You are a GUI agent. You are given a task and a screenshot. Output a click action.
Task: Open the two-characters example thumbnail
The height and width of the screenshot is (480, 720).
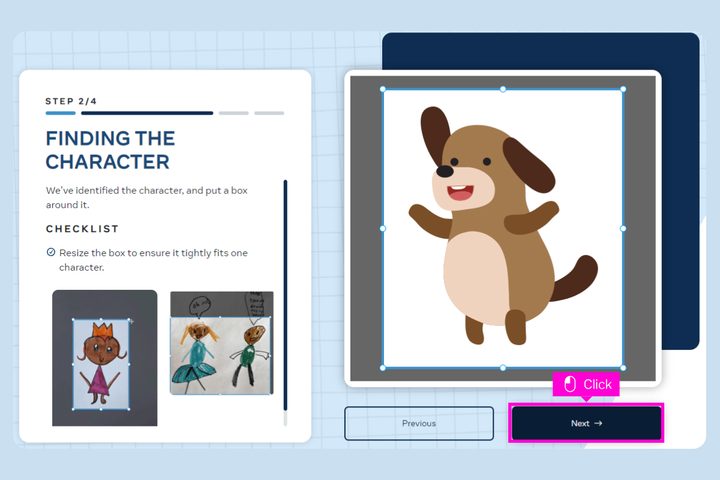[222, 343]
